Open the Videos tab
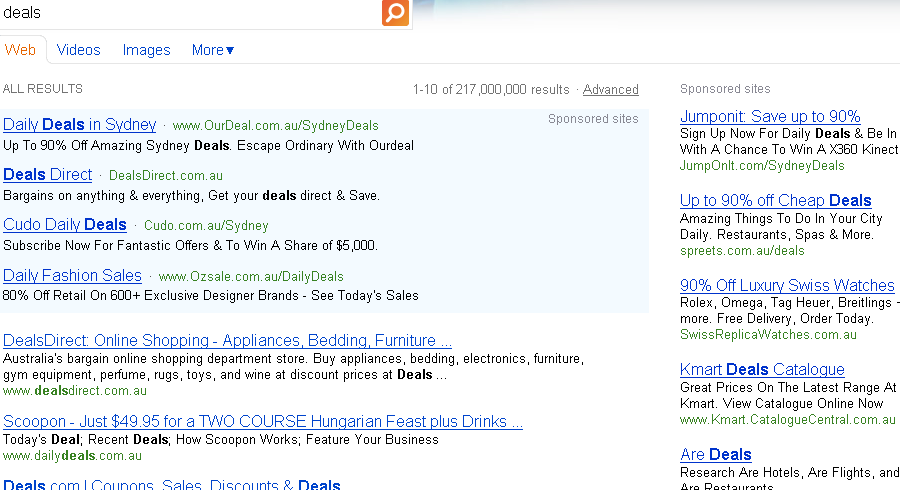This screenshot has width=900, height=490. click(79, 50)
